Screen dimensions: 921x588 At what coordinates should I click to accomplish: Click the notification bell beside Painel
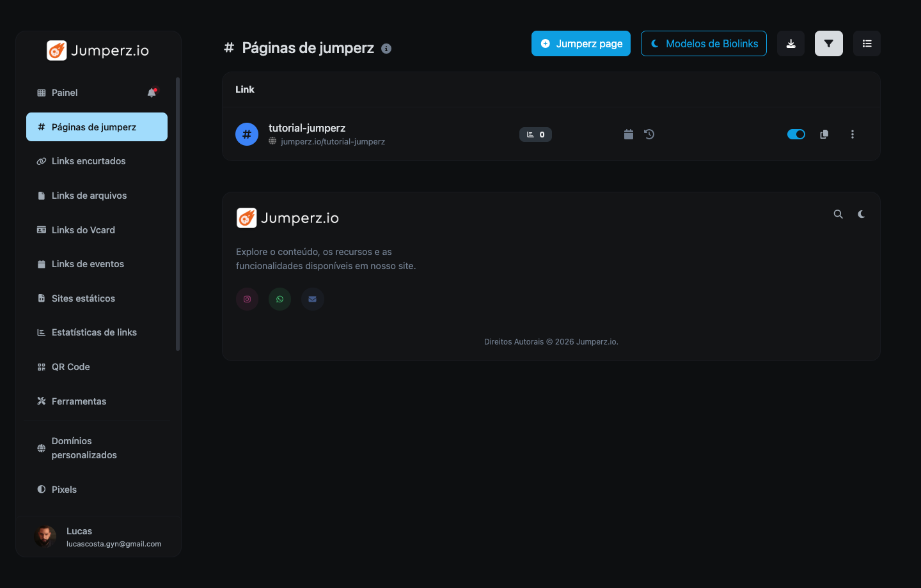(152, 93)
